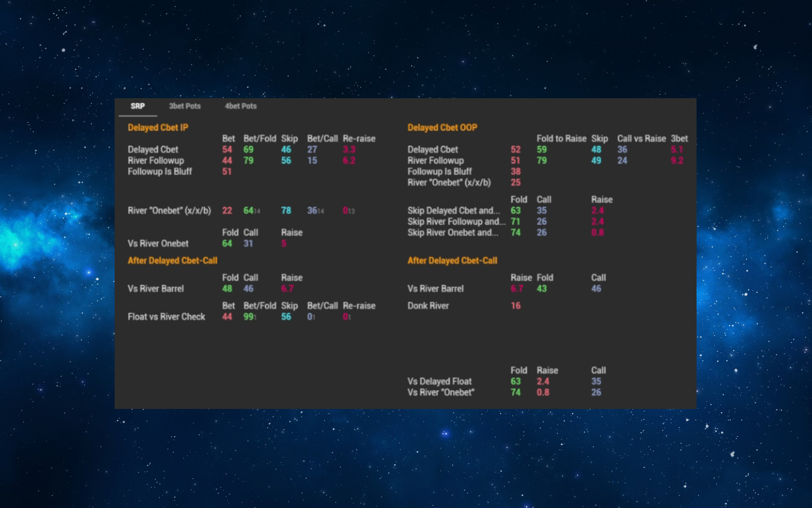Click the Delayed Cbet OOP section header

click(x=442, y=127)
